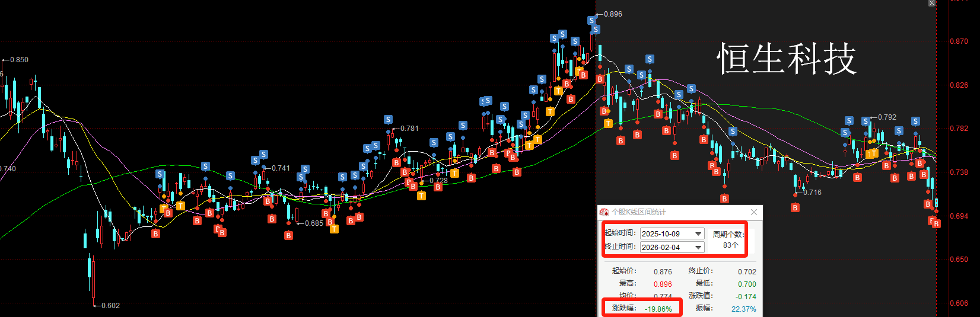
Task: Click the 0.728 price label on chart
Action: 438,181
